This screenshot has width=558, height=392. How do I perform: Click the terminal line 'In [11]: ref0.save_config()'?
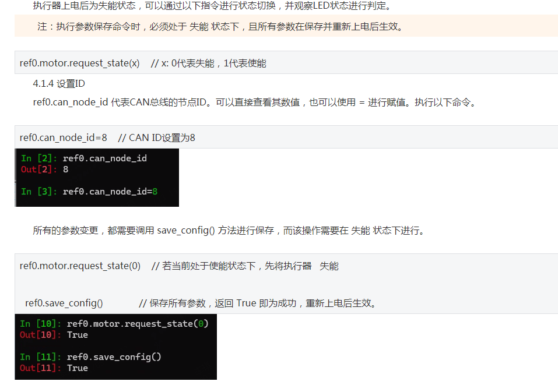click(90, 357)
